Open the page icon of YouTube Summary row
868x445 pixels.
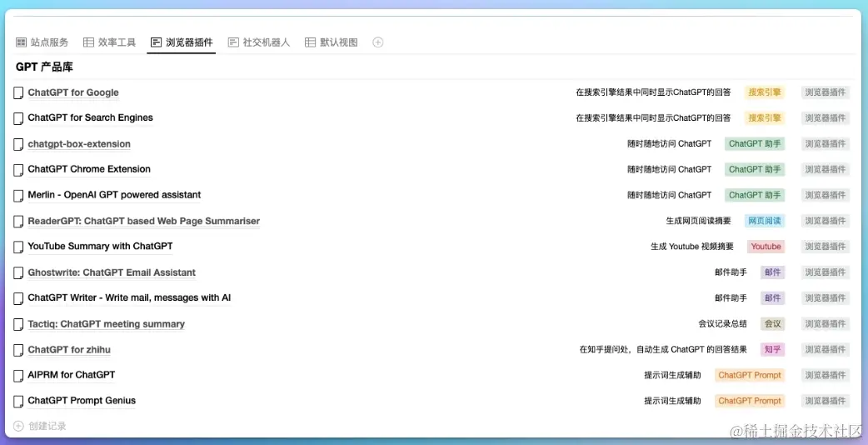[18, 247]
